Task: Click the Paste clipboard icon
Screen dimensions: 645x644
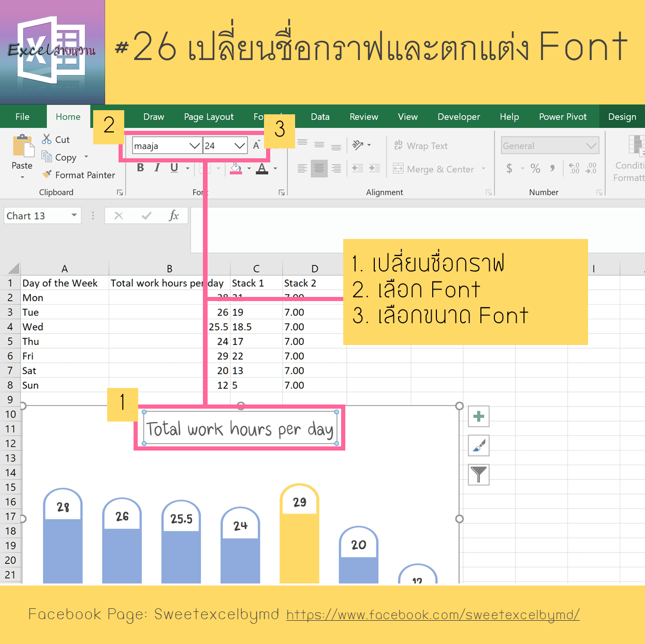Action: coord(22,145)
